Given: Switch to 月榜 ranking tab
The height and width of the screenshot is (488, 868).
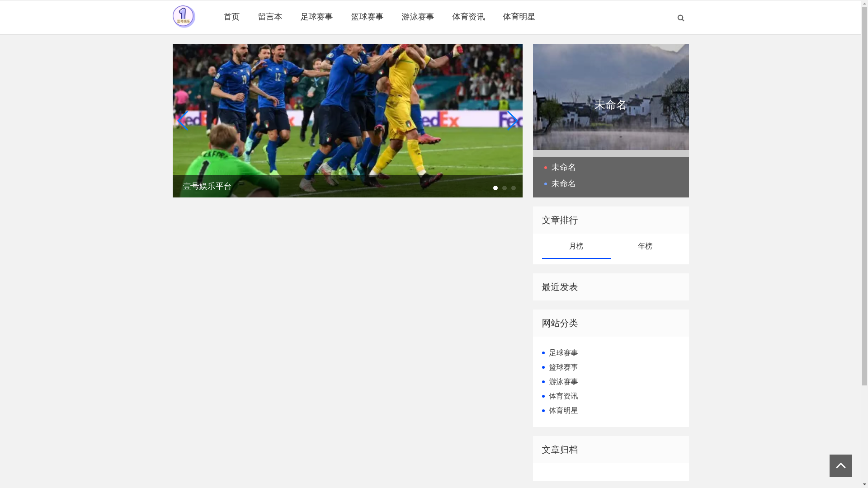Looking at the screenshot, I should click(576, 246).
